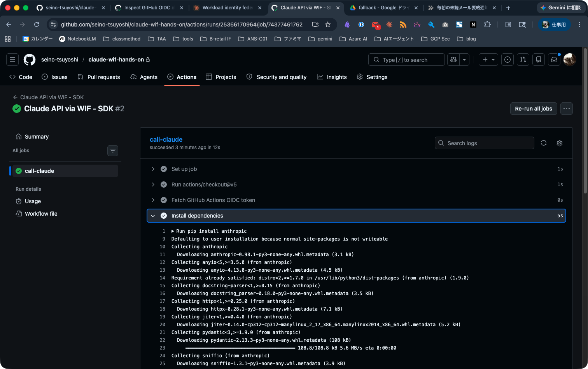Image resolution: width=588 pixels, height=369 pixels.
Task: Open NotebookLM bookmark
Action: coord(77,39)
